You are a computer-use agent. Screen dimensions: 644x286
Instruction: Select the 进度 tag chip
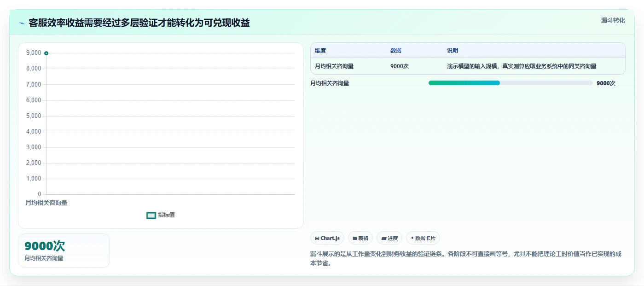[389, 238]
